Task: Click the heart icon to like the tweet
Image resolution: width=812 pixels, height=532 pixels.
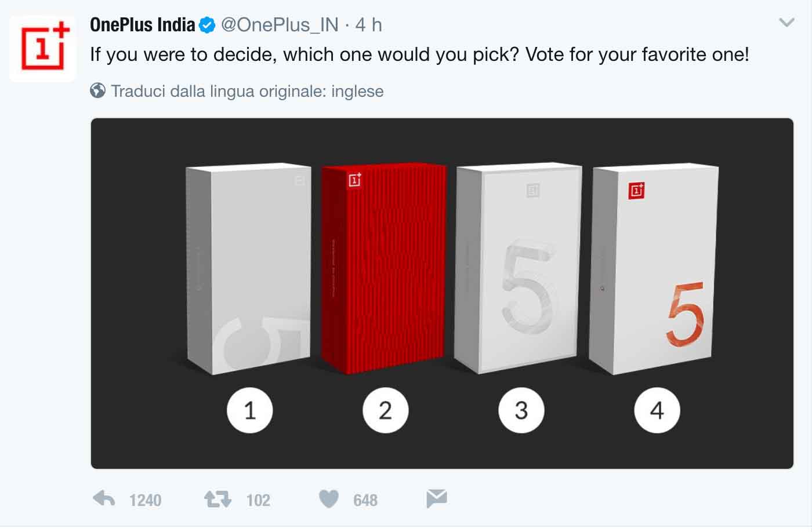Action: (329, 497)
